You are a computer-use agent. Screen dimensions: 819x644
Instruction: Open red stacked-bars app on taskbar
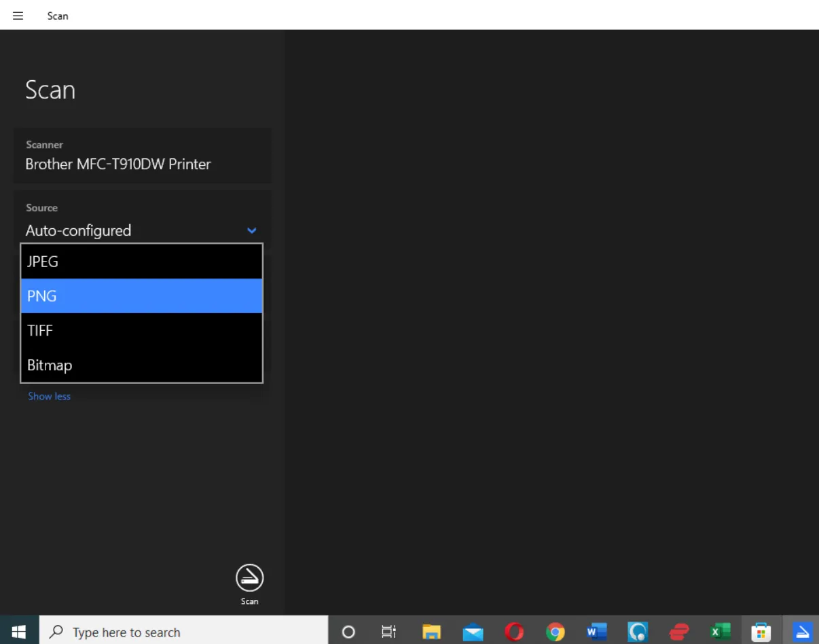coord(679,632)
